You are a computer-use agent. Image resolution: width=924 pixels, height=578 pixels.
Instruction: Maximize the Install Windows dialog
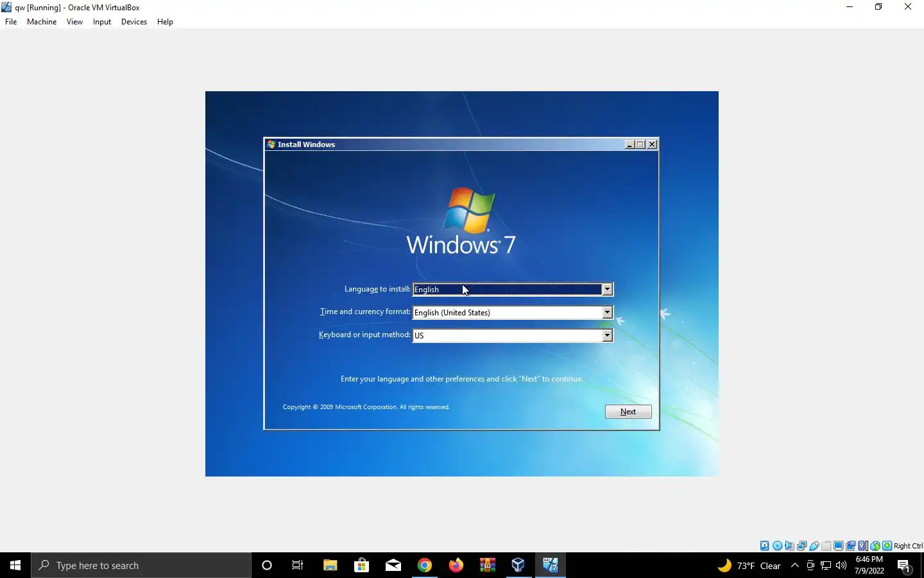pyautogui.click(x=640, y=144)
